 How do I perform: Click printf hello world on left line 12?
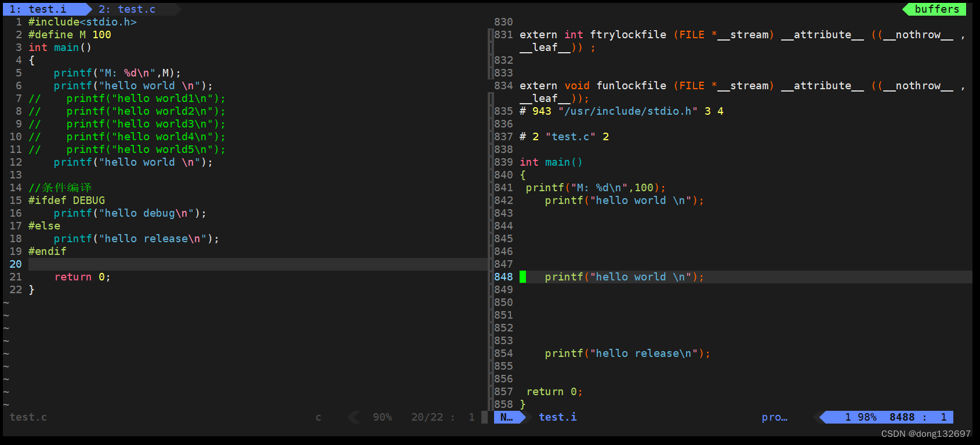pyautogui.click(x=133, y=162)
